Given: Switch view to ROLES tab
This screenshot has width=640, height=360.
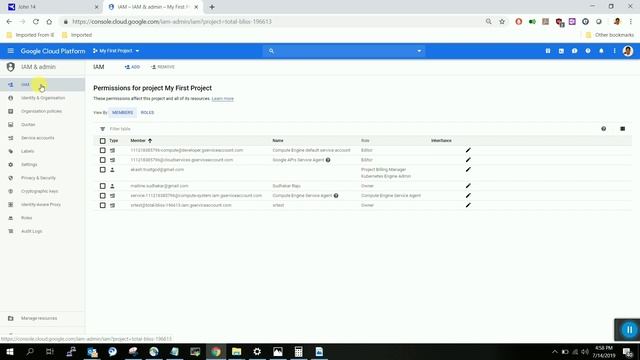Looking at the screenshot, I should (x=147, y=113).
